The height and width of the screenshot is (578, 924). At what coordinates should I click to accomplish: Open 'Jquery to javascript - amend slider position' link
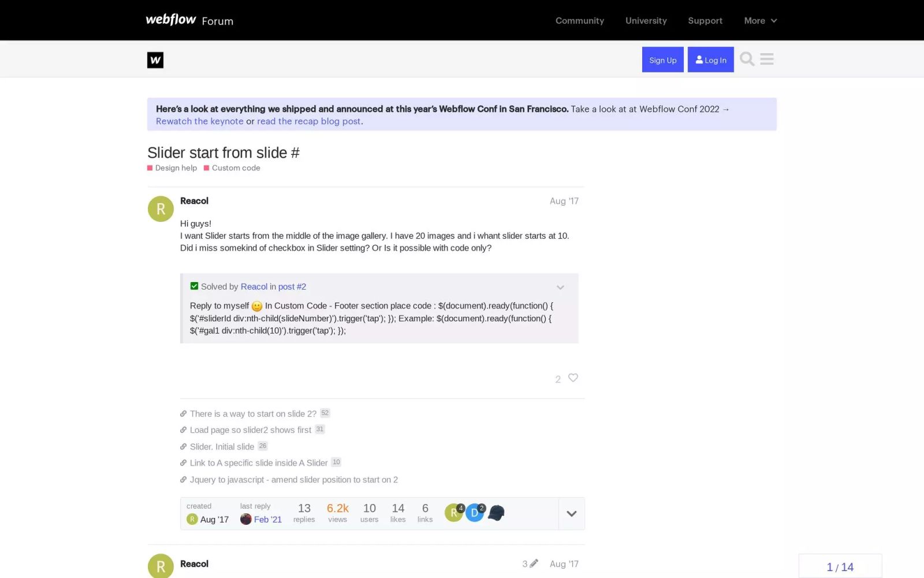pos(294,480)
